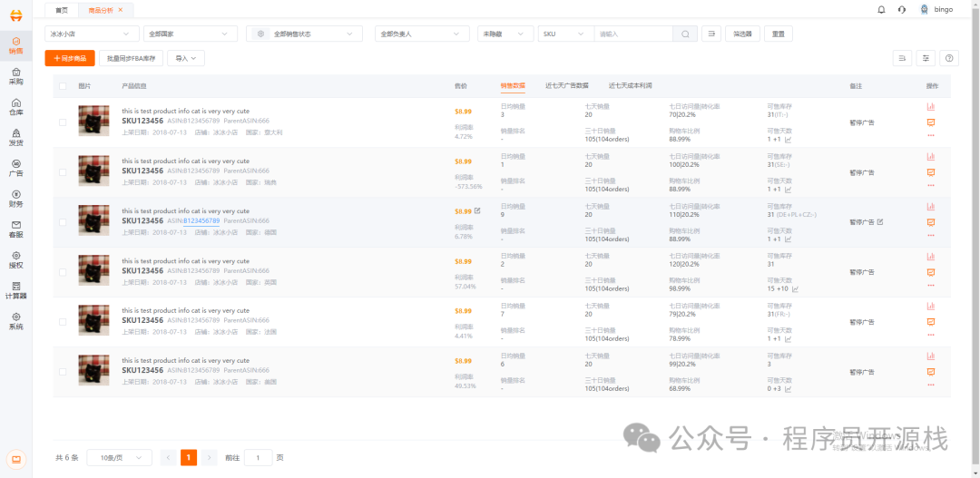Open the 采购 sidebar module
This screenshot has width=980, height=478.
click(x=16, y=76)
